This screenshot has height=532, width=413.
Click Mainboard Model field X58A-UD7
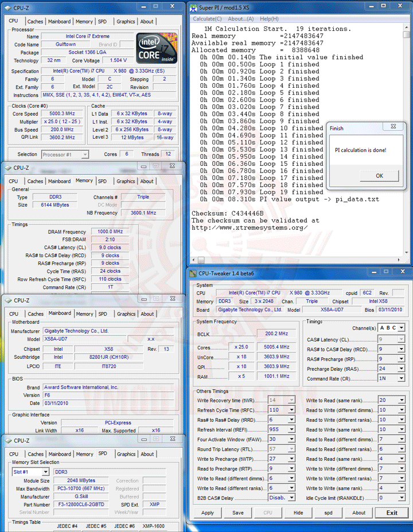(x=85, y=339)
